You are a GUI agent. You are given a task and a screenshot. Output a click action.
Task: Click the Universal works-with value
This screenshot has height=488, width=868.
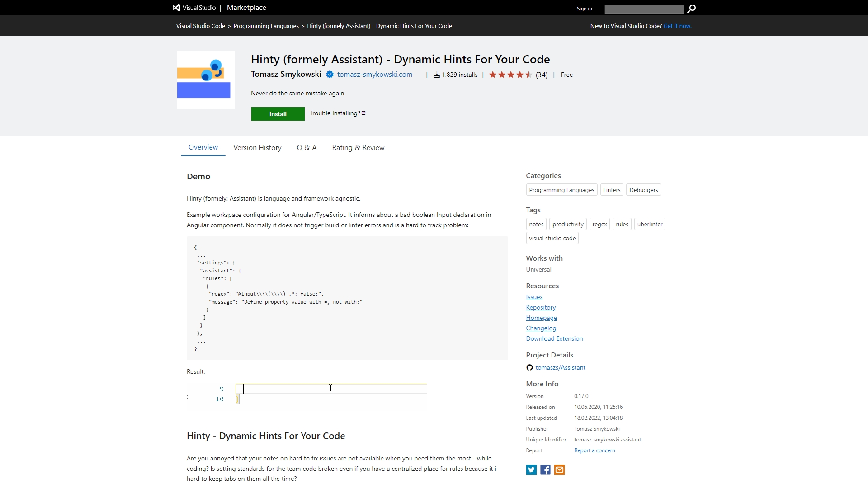[x=538, y=270]
